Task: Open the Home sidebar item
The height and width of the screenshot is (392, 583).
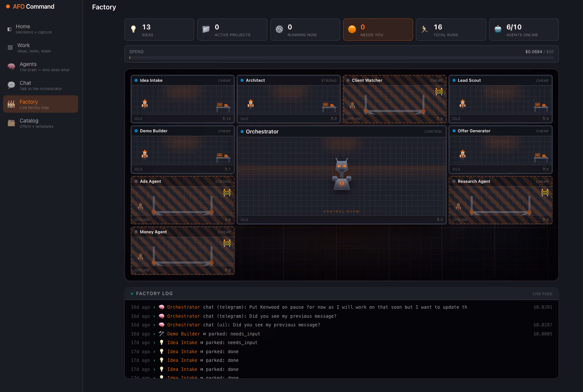Action: click(x=40, y=29)
